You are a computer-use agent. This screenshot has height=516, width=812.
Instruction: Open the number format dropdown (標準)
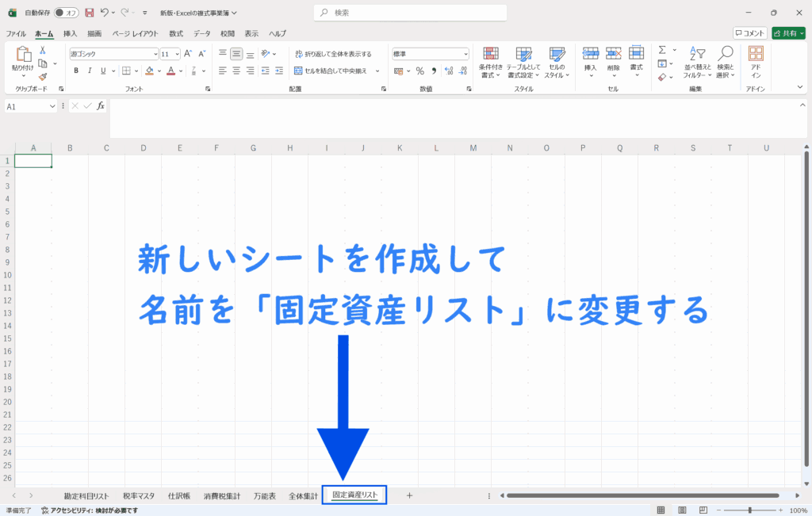click(x=465, y=54)
